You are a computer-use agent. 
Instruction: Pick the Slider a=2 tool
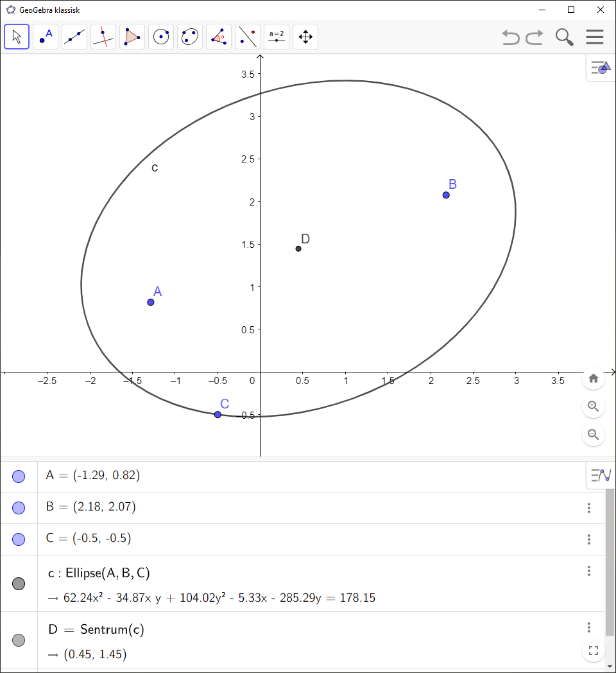click(277, 37)
